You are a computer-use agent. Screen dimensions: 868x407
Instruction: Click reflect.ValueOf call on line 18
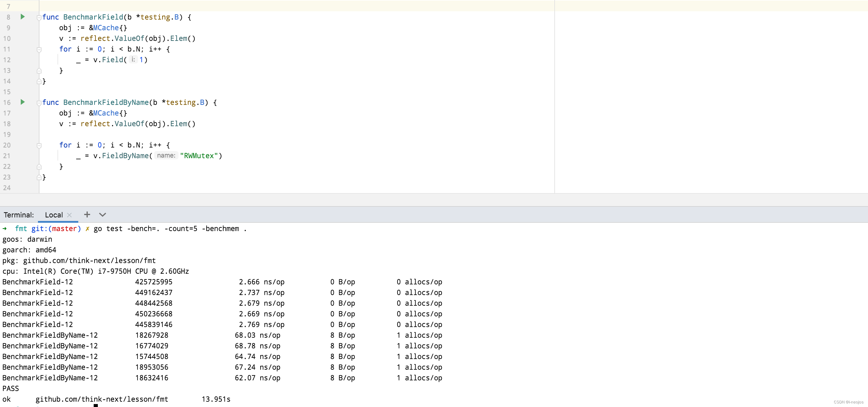point(112,124)
